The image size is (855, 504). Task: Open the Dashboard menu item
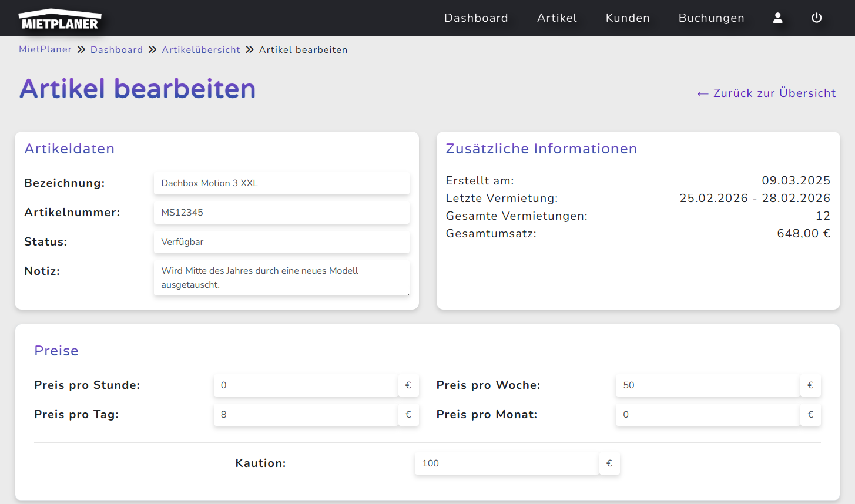coord(476,18)
